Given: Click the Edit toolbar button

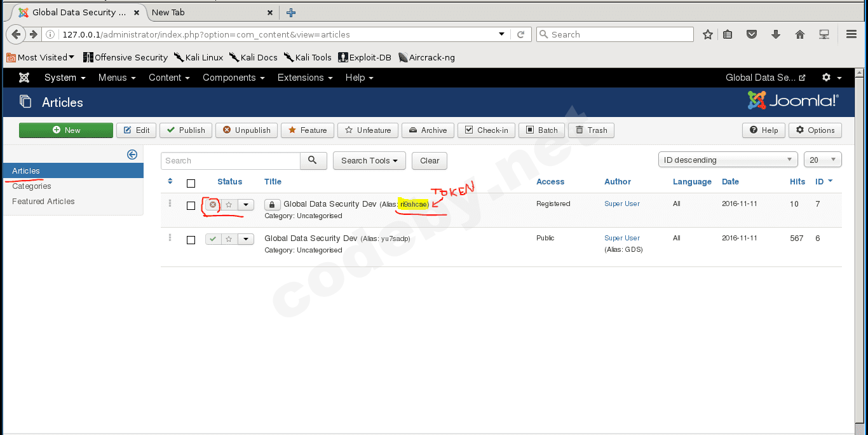Looking at the screenshot, I should [137, 130].
